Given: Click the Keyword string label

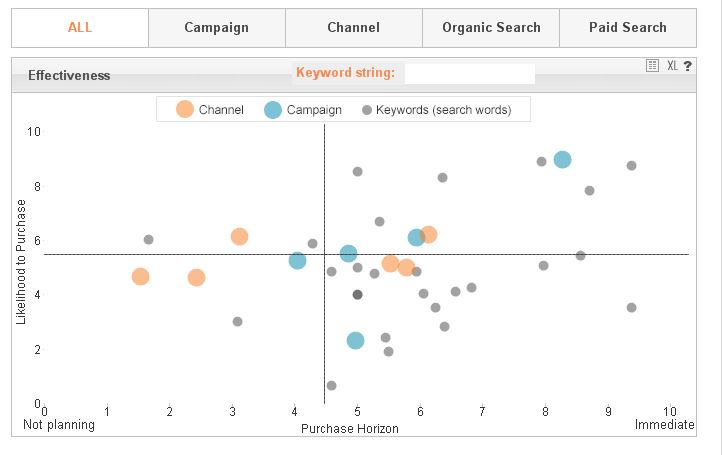Looking at the screenshot, I should click(x=345, y=73).
